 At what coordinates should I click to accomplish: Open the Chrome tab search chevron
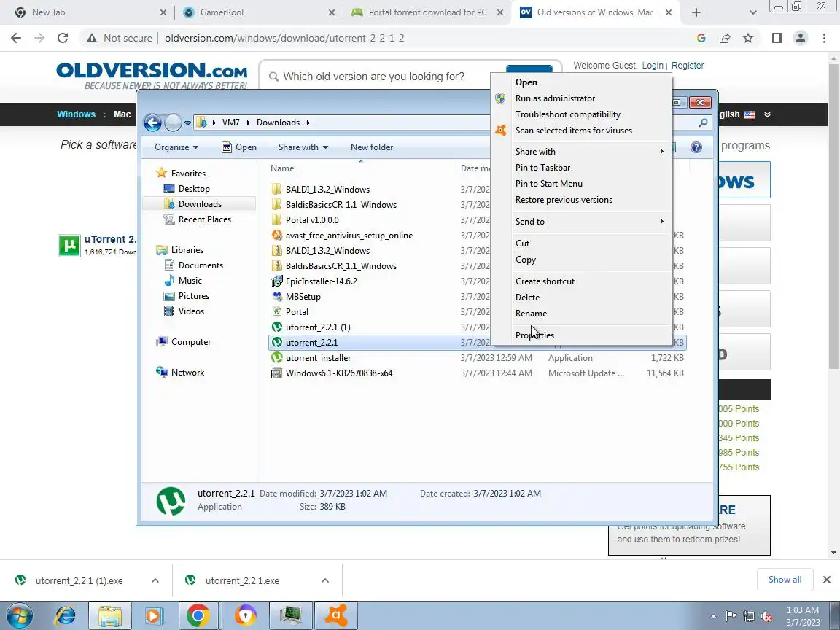752,12
